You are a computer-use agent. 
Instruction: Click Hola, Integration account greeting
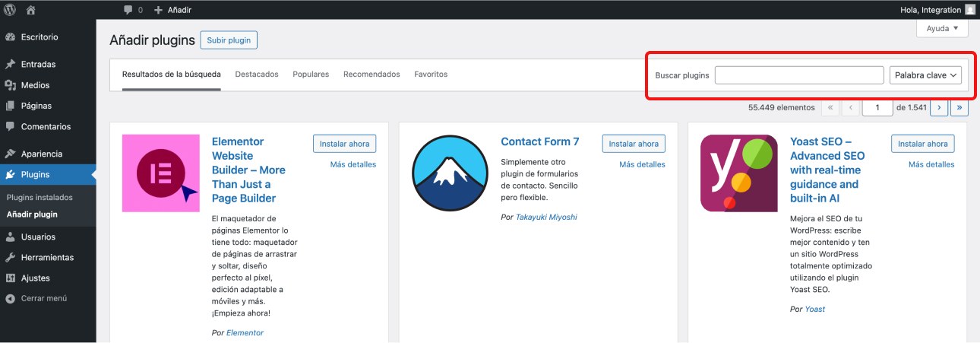pos(930,10)
